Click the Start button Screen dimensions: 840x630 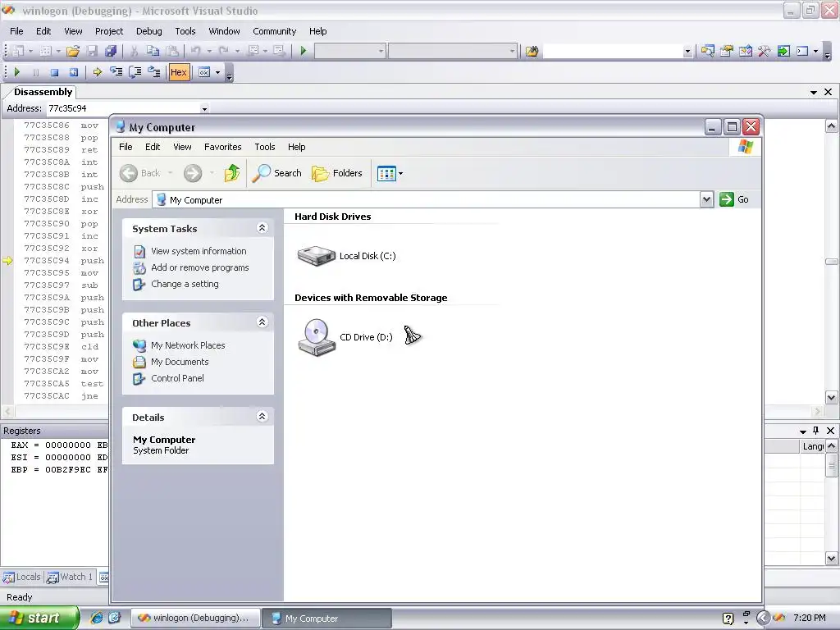[x=39, y=618]
